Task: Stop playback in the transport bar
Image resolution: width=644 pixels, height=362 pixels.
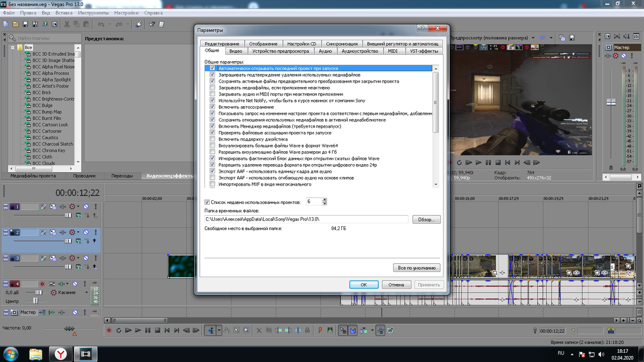Action: click(x=157, y=330)
